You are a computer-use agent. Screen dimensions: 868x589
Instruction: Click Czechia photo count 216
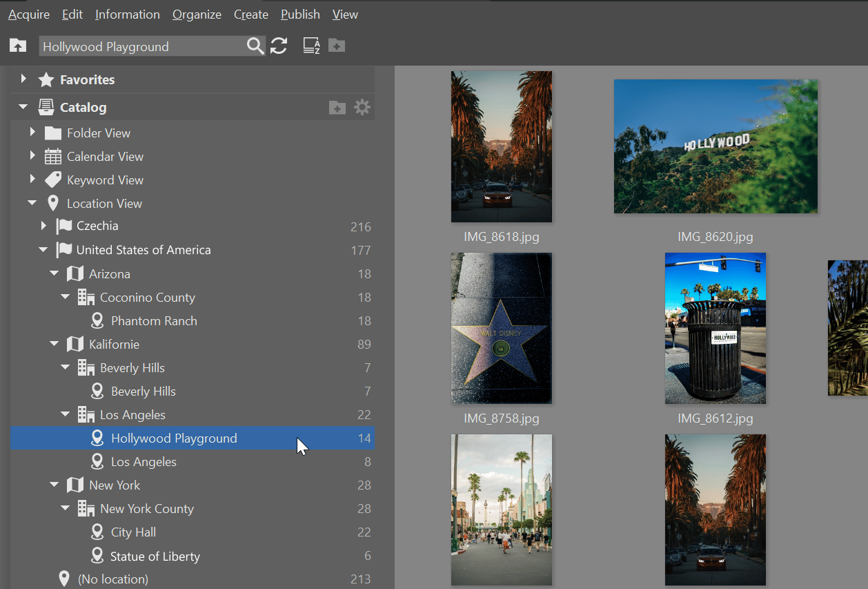pyautogui.click(x=360, y=227)
